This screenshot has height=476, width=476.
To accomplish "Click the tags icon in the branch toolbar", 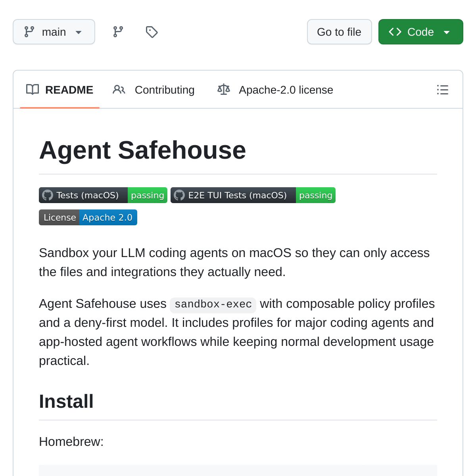I will click(x=152, y=32).
